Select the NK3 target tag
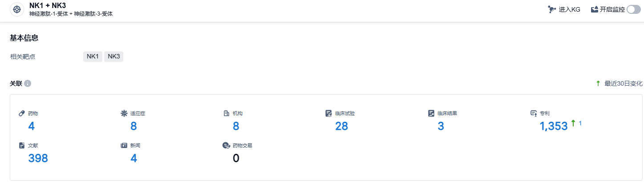Viewport: 644px width, 182px height. 114,56
